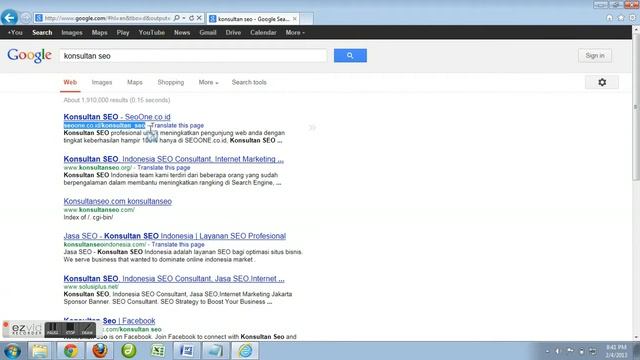Open 'Konsultan SEO - SeoOne.co.id' result
Image resolution: width=640 pixels, height=360 pixels.
[117, 117]
